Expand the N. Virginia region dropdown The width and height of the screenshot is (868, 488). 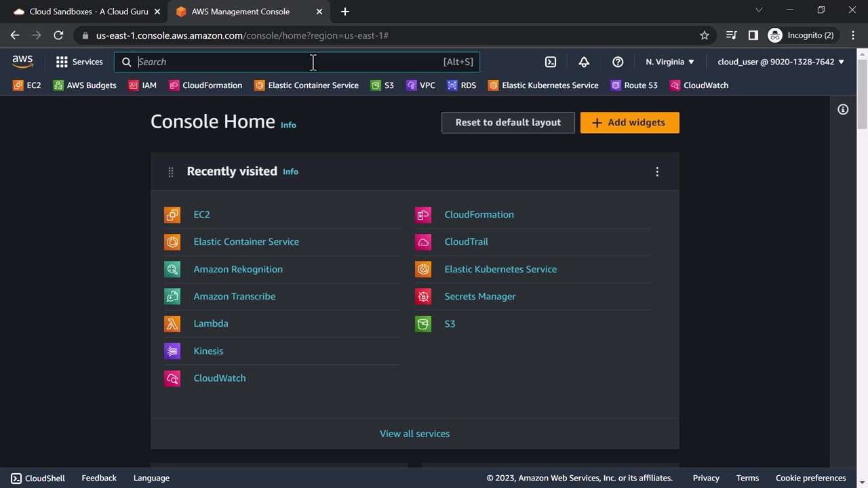click(670, 62)
